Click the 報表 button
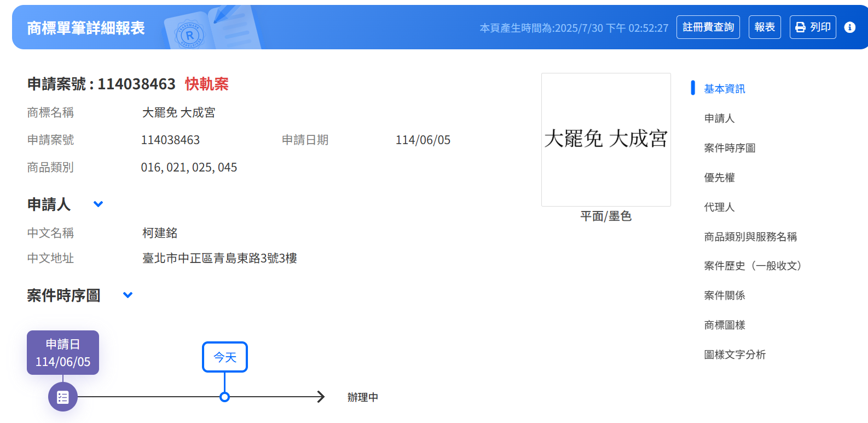The width and height of the screenshot is (868, 423). 765,27
